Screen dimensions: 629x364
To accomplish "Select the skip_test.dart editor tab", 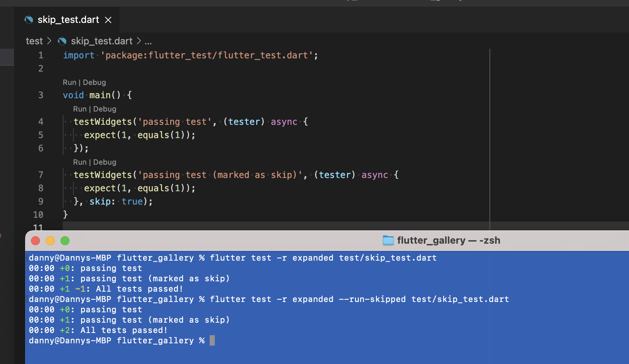I will click(67, 20).
